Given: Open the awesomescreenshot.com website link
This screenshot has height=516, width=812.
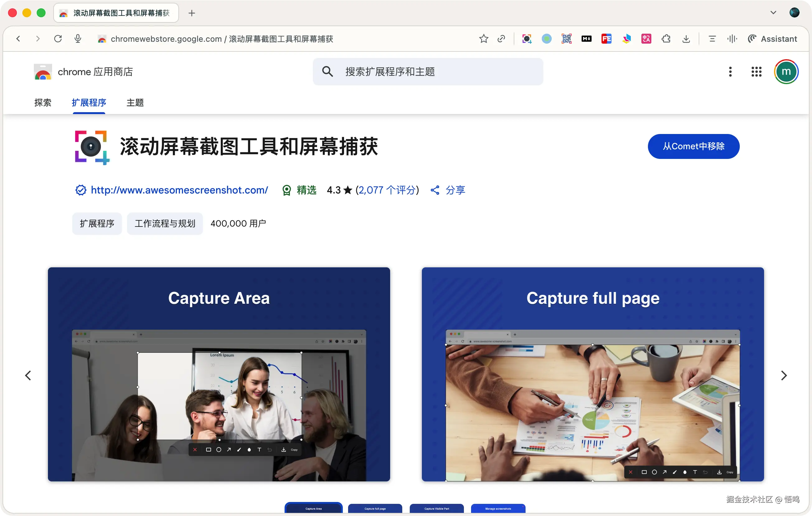Looking at the screenshot, I should pos(179,190).
